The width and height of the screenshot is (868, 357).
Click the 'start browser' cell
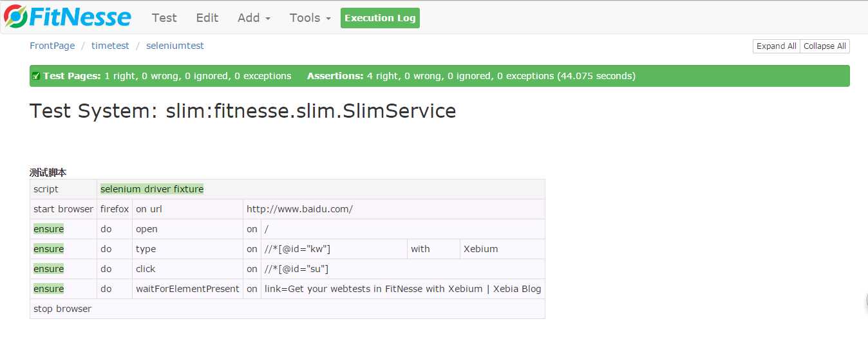pyautogui.click(x=63, y=209)
